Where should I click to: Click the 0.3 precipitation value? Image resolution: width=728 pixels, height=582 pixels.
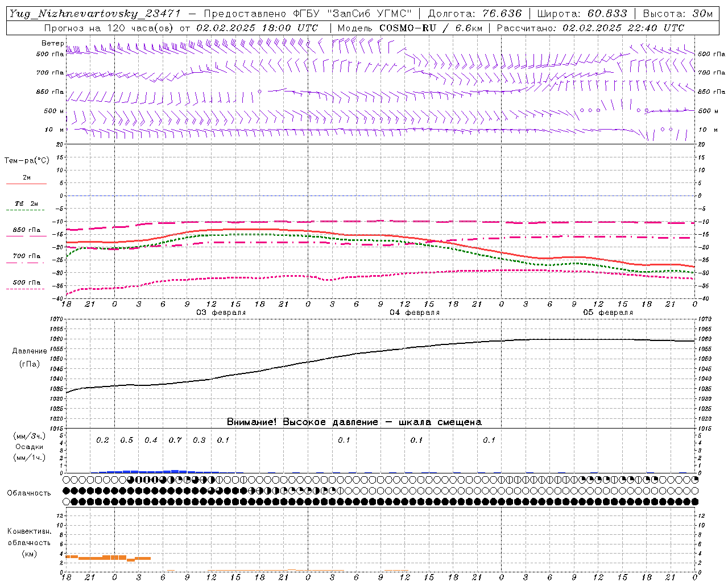pyautogui.click(x=199, y=440)
